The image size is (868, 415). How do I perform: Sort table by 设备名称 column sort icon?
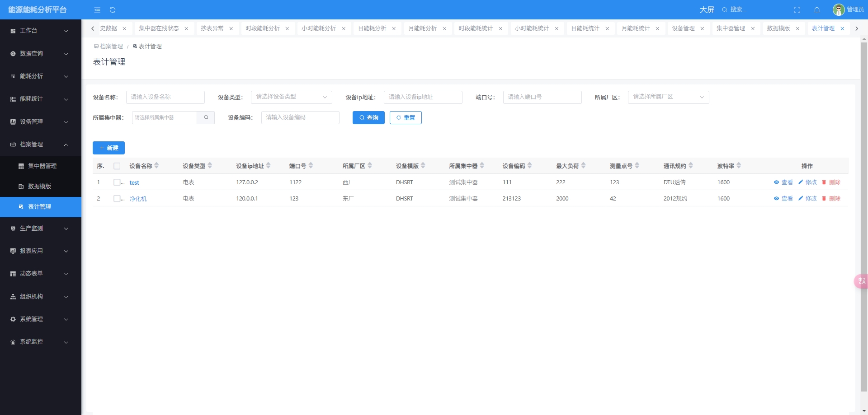[156, 166]
